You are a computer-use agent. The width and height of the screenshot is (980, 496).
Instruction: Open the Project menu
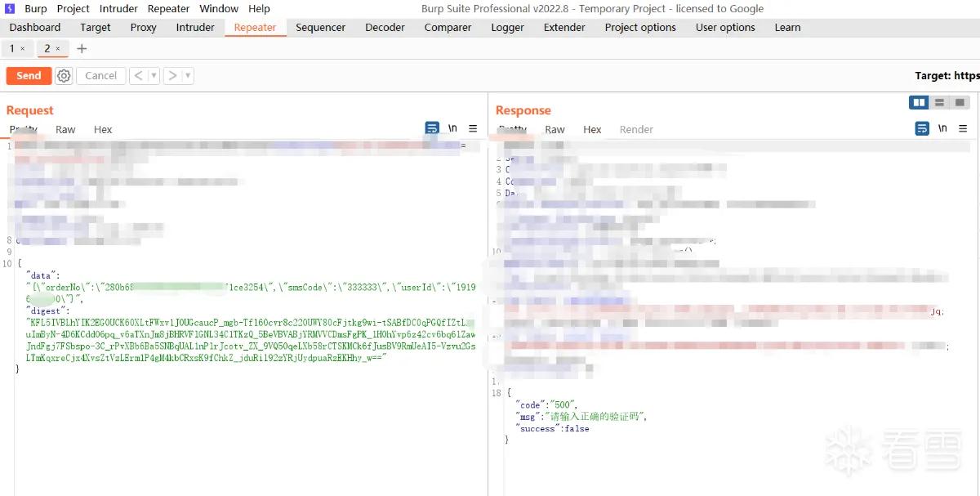[x=73, y=9]
